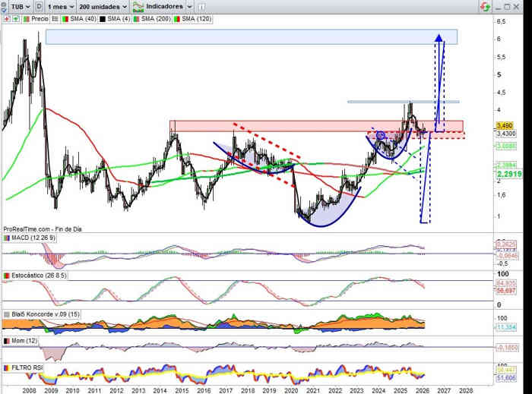Click the green plus icon in legend bar
Viewport: 532px width, 394px height.
point(15,17)
